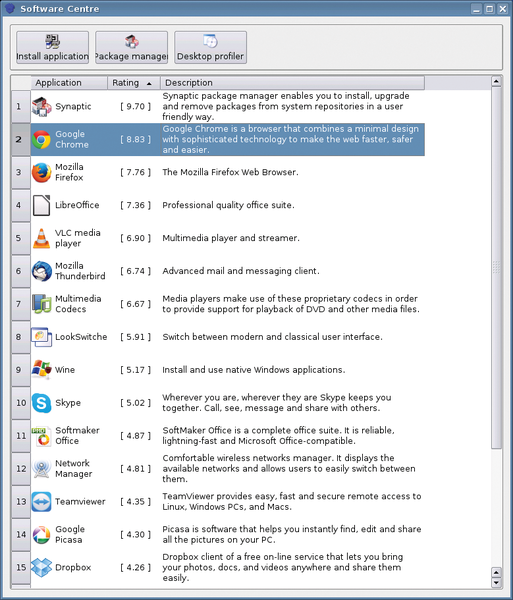Select row header number 1
This screenshot has height=600, width=513.
(21, 106)
